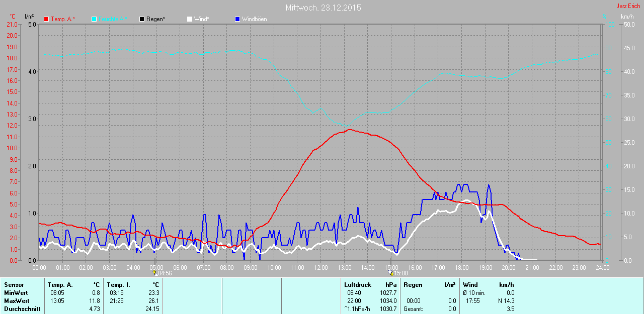The width and height of the screenshot is (644, 314).
Task: Click the weather marker icon at 15:00
Action: [391, 273]
